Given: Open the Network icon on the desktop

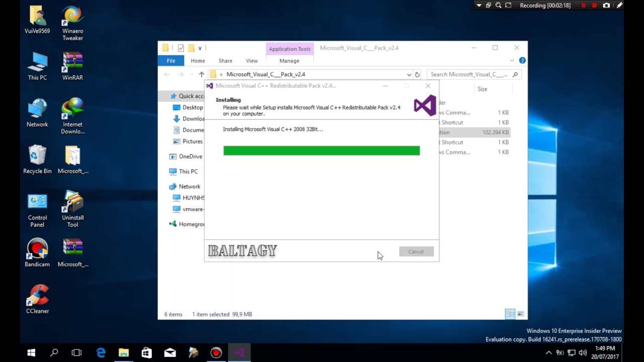Looking at the screenshot, I should pos(37,113).
